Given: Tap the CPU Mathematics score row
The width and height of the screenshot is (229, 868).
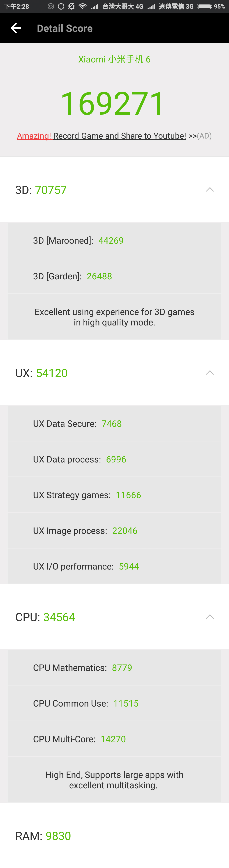Looking at the screenshot, I should pos(114,667).
